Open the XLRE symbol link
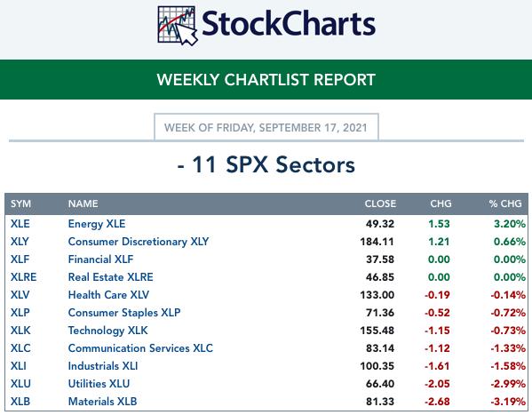The height and width of the screenshot is (415, 532). click(x=23, y=277)
